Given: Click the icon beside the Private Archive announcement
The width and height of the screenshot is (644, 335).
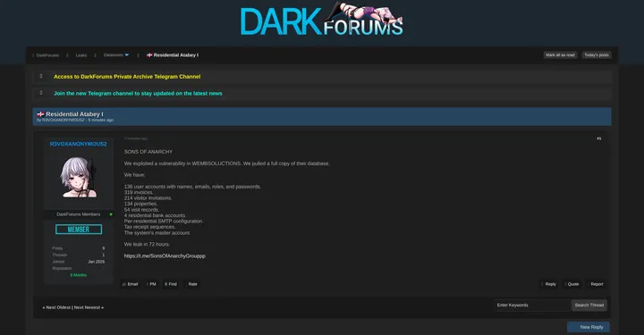Looking at the screenshot, I should tap(41, 76).
